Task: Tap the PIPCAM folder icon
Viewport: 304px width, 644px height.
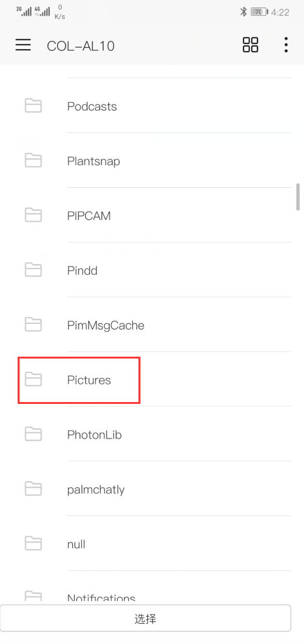Action: click(33, 216)
